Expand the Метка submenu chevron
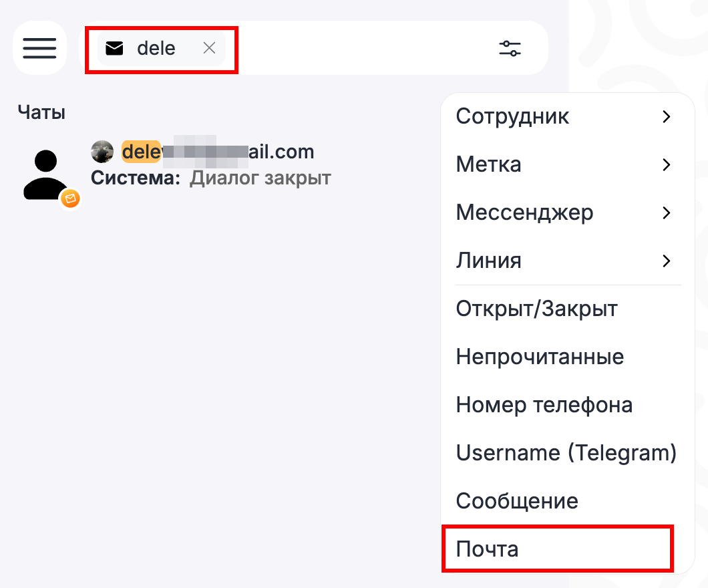The width and height of the screenshot is (708, 588). 665,165
